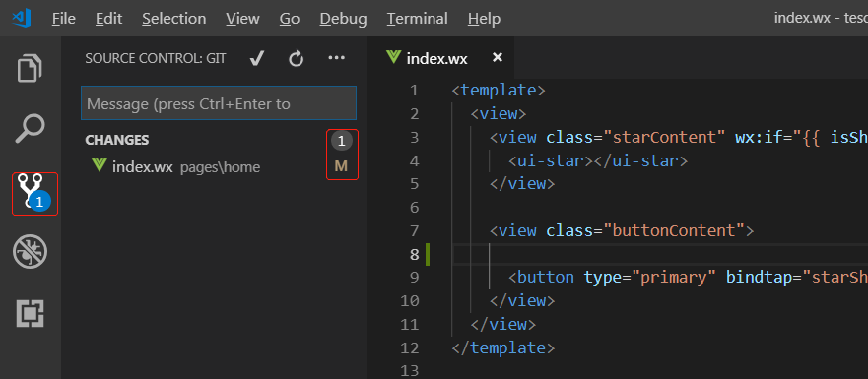The width and height of the screenshot is (868, 379).
Task: Collapse the CHANGES section header
Action: tap(117, 140)
